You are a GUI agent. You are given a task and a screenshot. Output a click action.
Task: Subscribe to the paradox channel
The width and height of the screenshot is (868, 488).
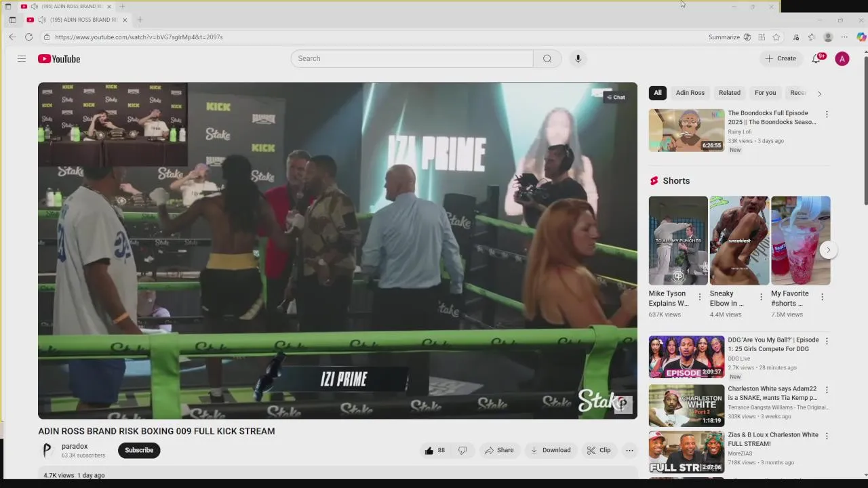[x=139, y=450]
